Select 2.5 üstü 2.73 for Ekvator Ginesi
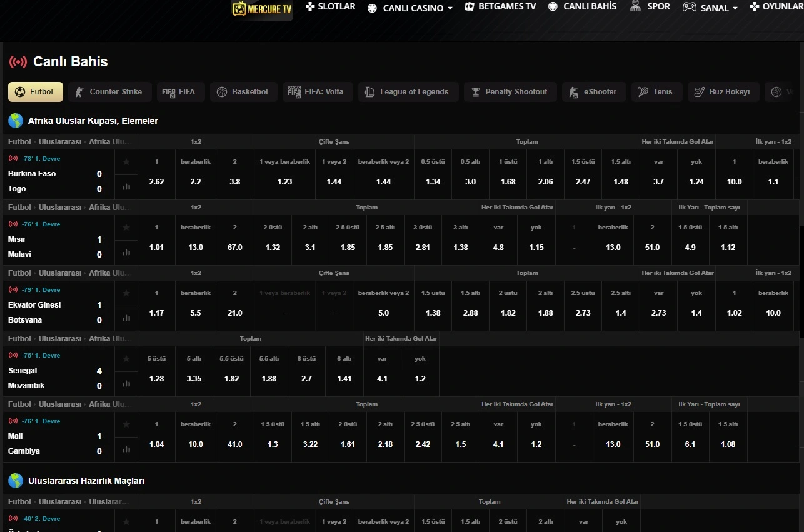 pyautogui.click(x=583, y=306)
